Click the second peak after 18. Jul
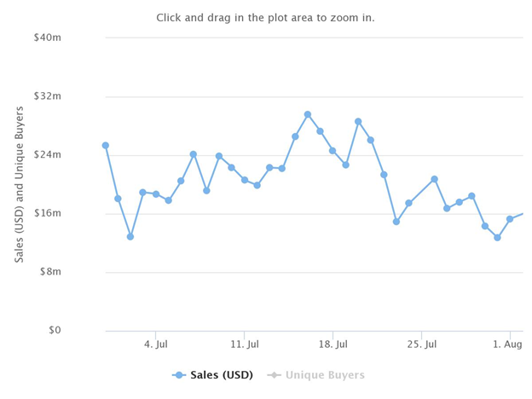532x399 pixels. click(x=358, y=121)
